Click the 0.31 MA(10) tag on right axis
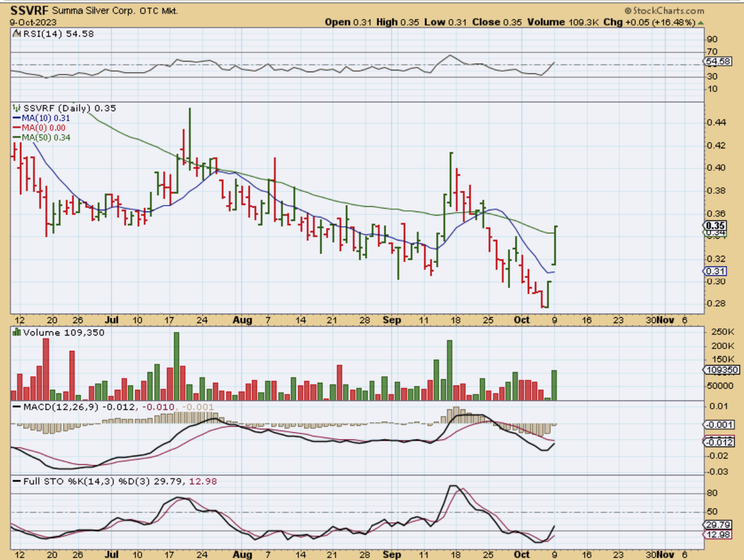This screenshot has height=560, width=744. click(x=716, y=271)
